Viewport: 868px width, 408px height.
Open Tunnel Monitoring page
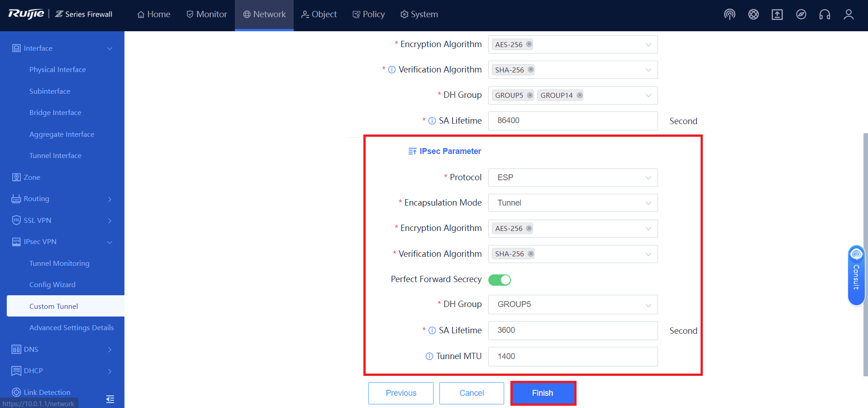tap(59, 264)
